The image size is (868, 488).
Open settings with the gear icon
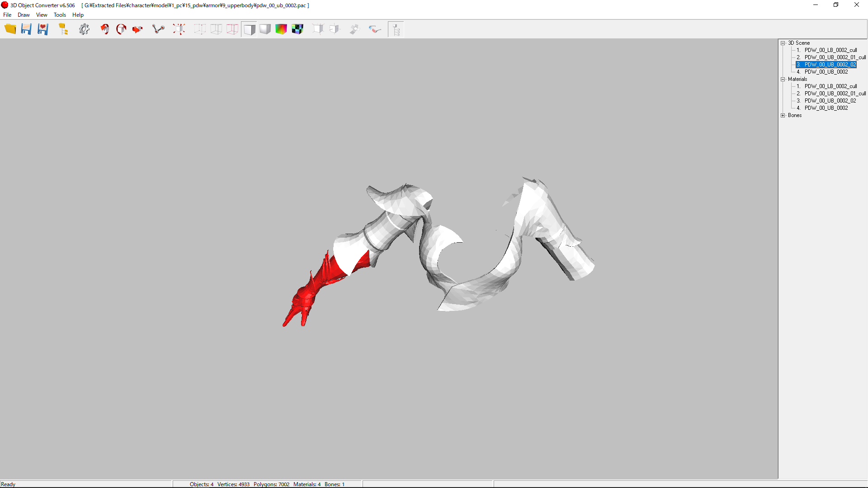84,29
